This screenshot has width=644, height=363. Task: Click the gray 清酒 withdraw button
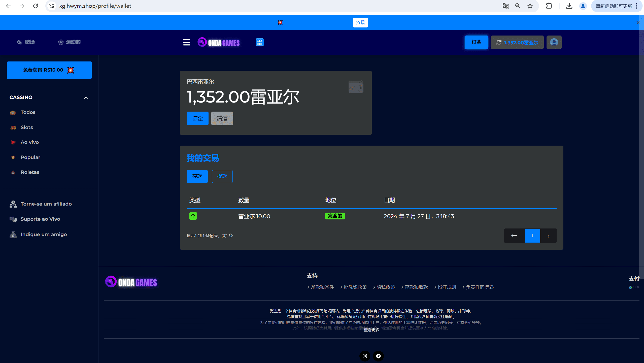tap(222, 118)
